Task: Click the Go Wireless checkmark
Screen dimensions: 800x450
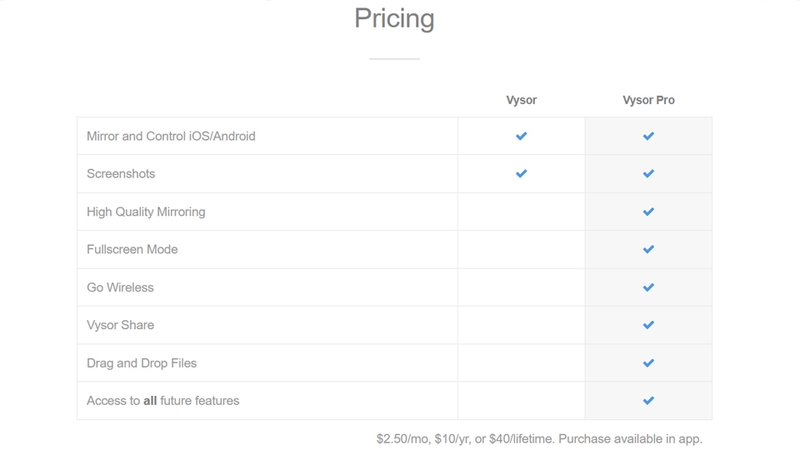Action: pos(648,288)
